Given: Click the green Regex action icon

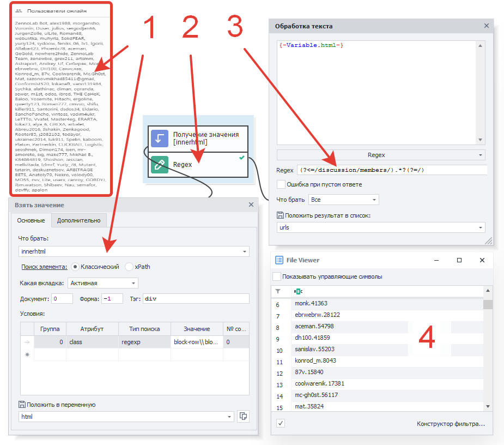Looking at the screenshot, I should click(x=160, y=164).
